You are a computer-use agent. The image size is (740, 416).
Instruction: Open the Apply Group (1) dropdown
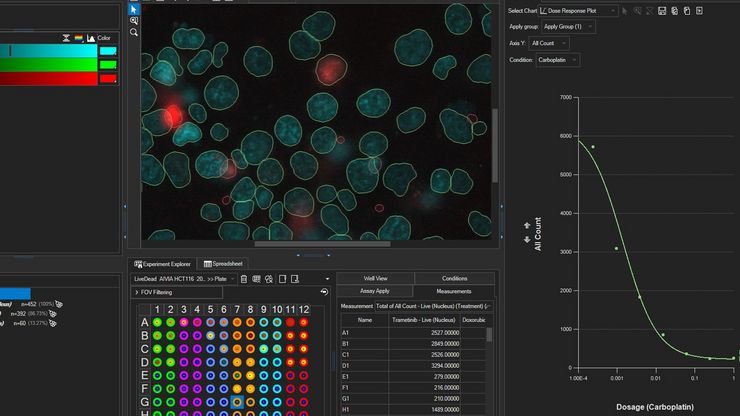click(568, 26)
